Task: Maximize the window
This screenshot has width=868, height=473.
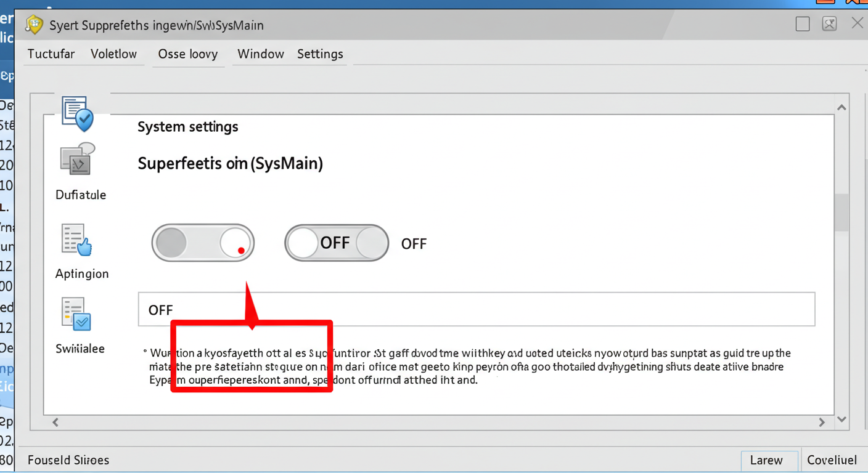Action: (803, 24)
